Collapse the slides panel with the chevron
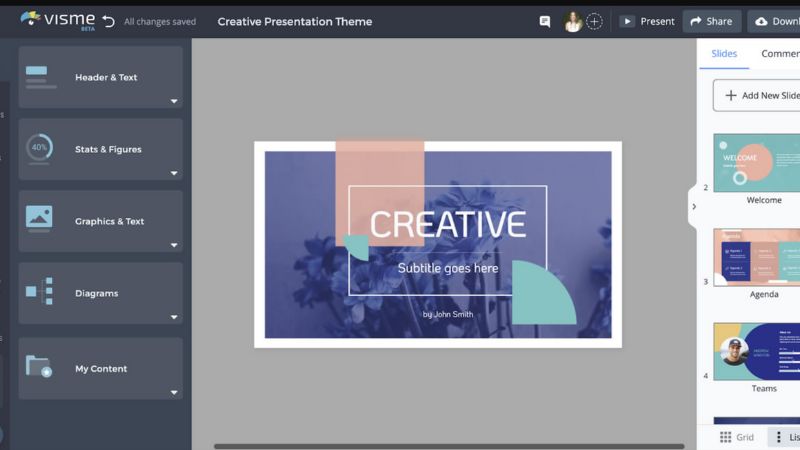Image resolution: width=800 pixels, height=450 pixels. 694,207
